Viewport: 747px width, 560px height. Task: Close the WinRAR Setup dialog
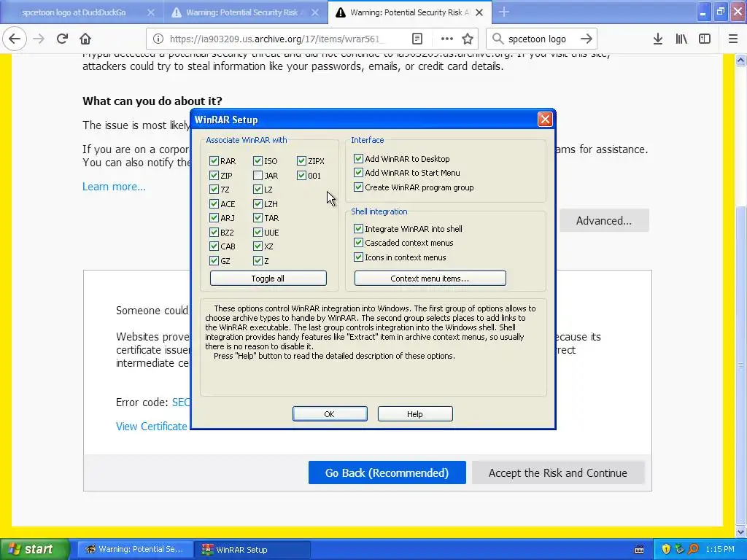[545, 119]
